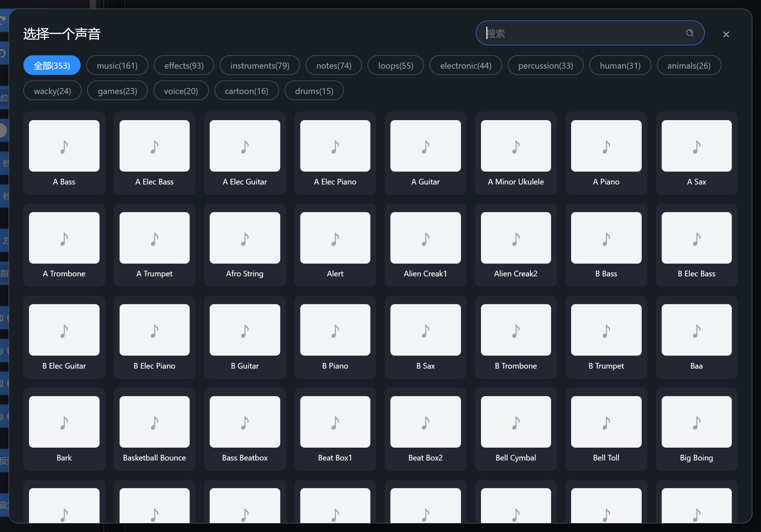Choose the Bark sound
761x532 pixels.
(x=64, y=429)
